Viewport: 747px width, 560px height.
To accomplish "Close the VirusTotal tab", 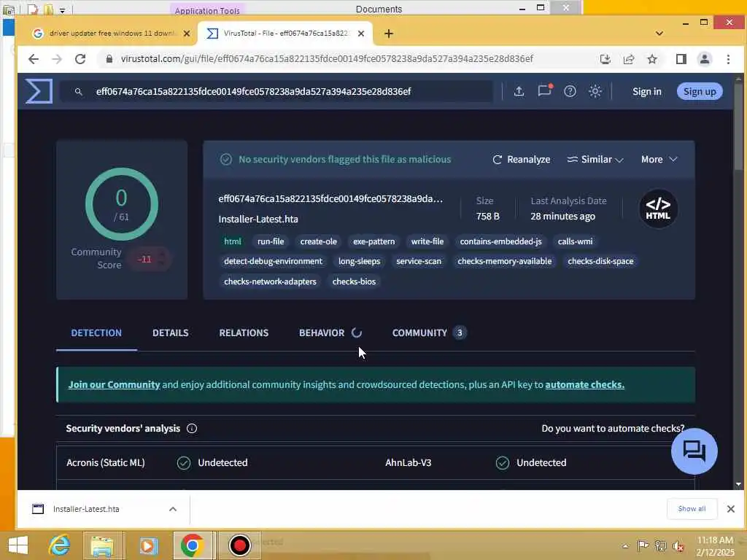I will 361,34.
